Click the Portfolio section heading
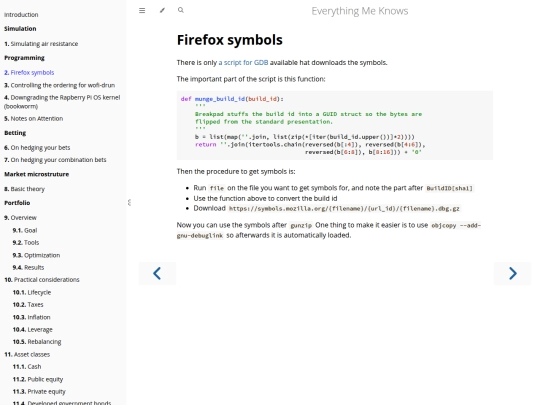The height and width of the screenshot is (405, 540). coord(17,203)
